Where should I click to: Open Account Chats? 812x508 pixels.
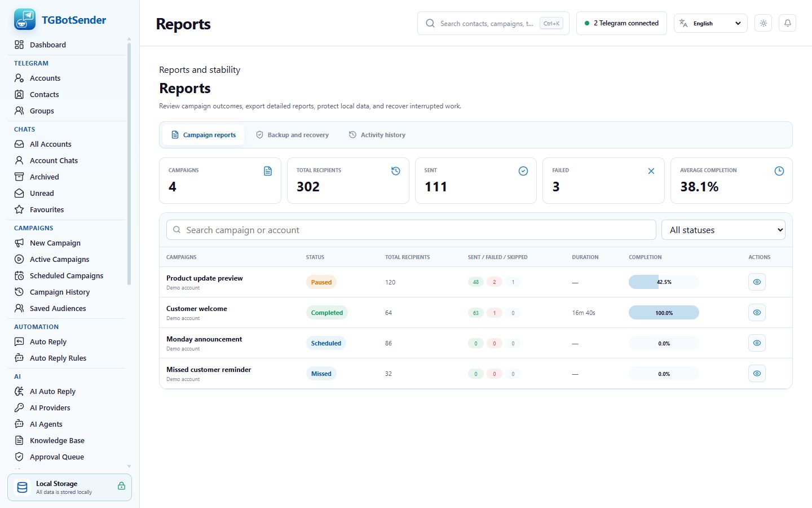pyautogui.click(x=67, y=160)
